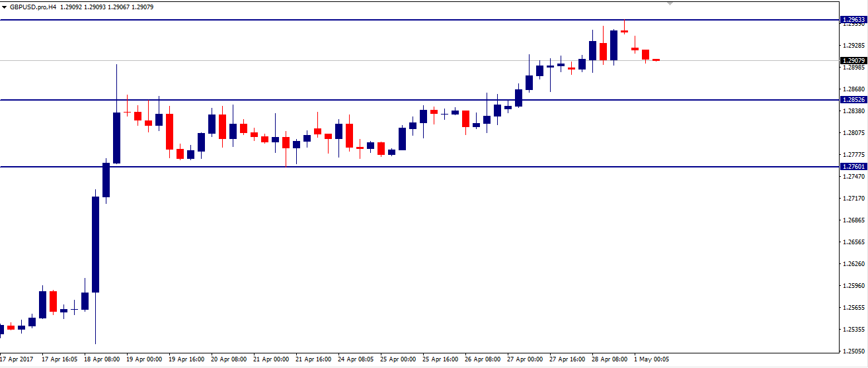Image resolution: width=868 pixels, height=368 pixels.
Task: Select the GBPUSD.pro,H4 chart title text
Action: pos(33,7)
